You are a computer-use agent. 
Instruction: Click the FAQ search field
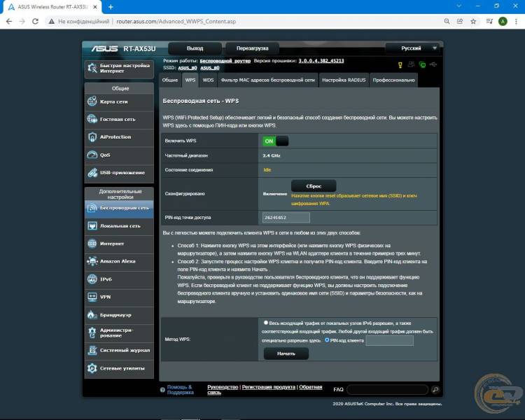click(388, 389)
